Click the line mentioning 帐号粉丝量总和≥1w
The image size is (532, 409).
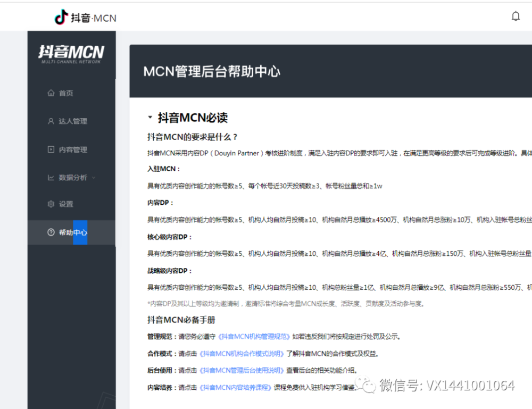[264, 186]
